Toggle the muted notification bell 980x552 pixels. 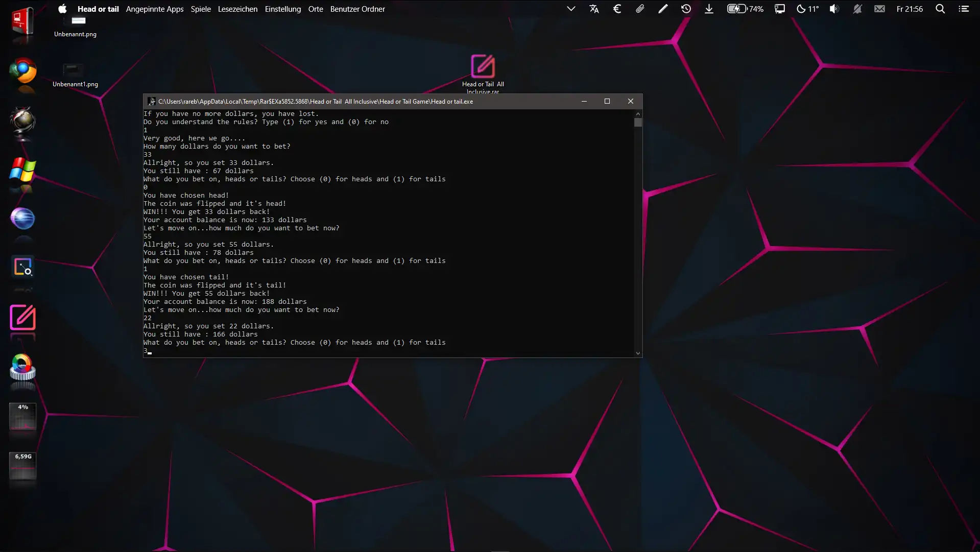pyautogui.click(x=857, y=9)
